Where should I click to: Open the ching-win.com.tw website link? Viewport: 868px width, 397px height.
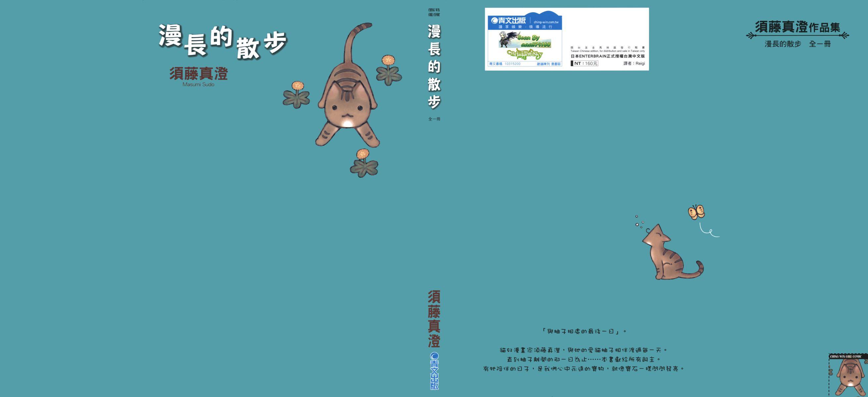(546, 22)
